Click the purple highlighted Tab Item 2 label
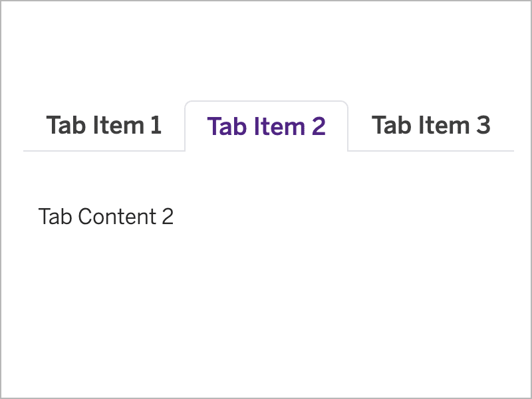Screen dimensions: 532x399 (x=266, y=126)
